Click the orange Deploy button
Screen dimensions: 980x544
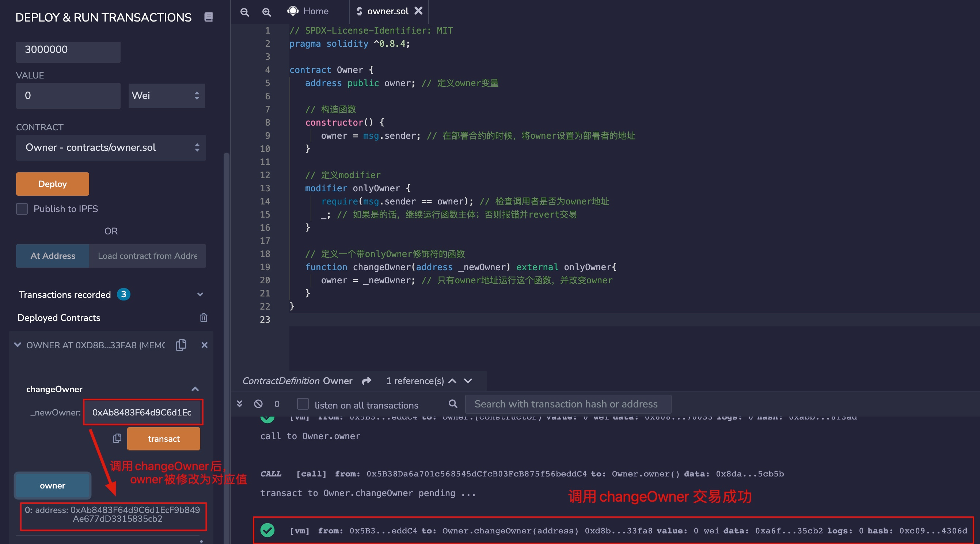click(x=53, y=184)
